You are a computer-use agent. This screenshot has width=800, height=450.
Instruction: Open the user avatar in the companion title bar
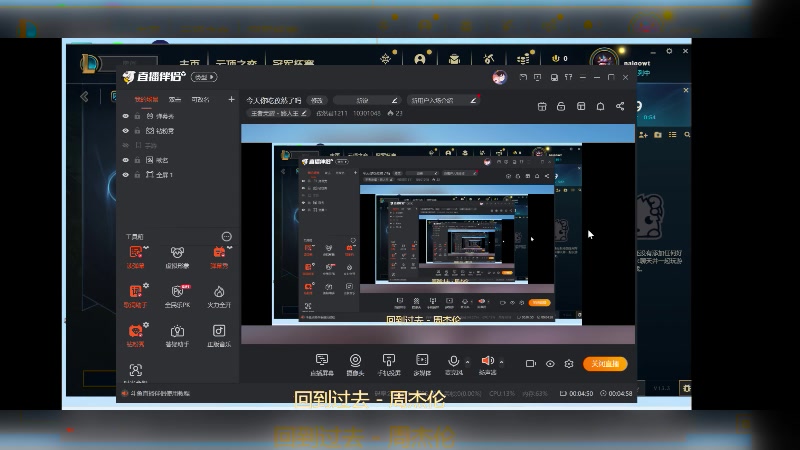tap(499, 78)
